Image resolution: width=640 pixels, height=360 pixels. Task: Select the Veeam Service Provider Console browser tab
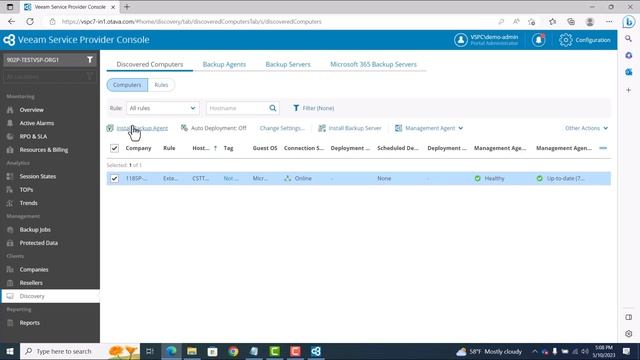69,7
